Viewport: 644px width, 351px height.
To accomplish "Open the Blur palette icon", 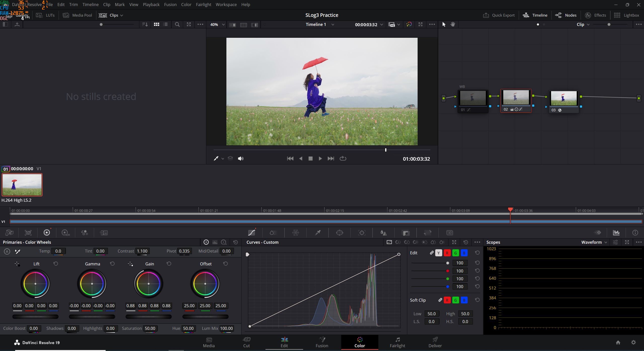I will pyautogui.click(x=383, y=233).
